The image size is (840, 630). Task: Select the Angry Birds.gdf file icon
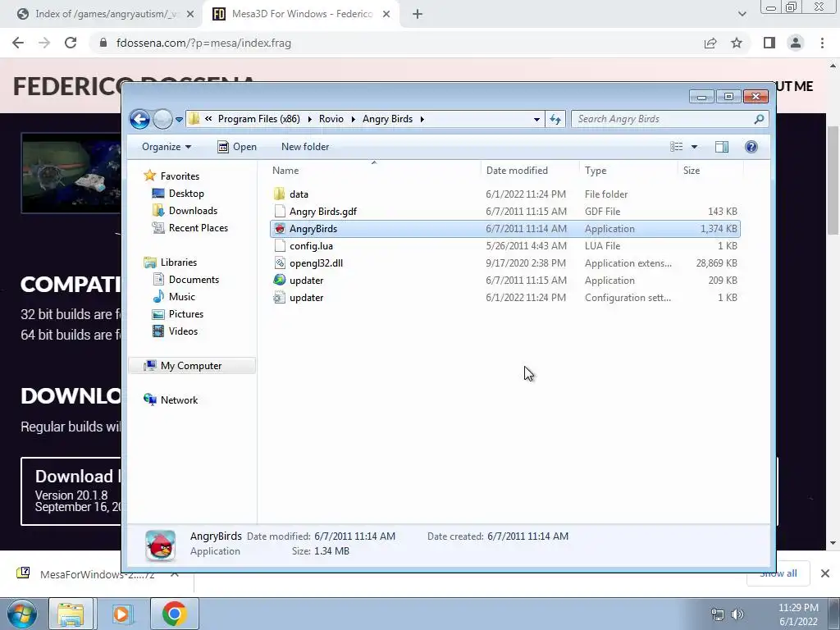(279, 211)
